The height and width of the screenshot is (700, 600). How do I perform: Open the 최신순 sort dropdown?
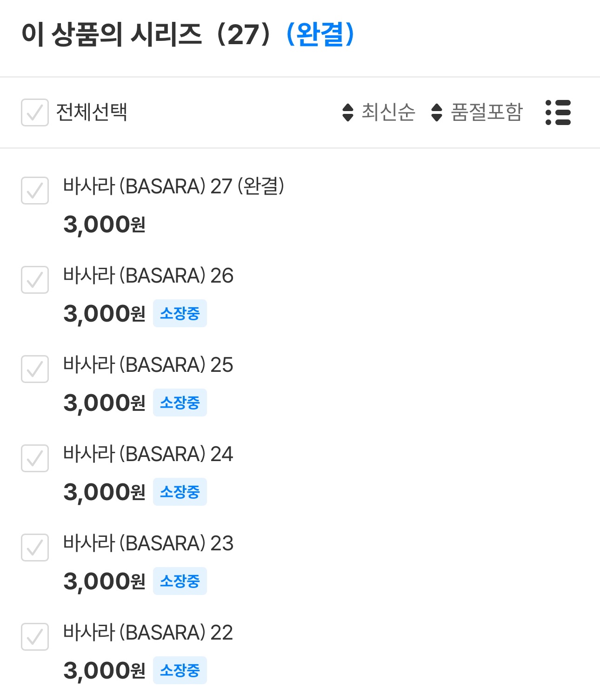(388, 112)
